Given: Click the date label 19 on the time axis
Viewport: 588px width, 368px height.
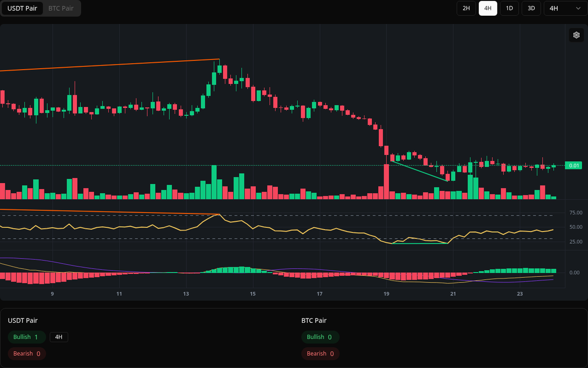Looking at the screenshot, I should (386, 293).
